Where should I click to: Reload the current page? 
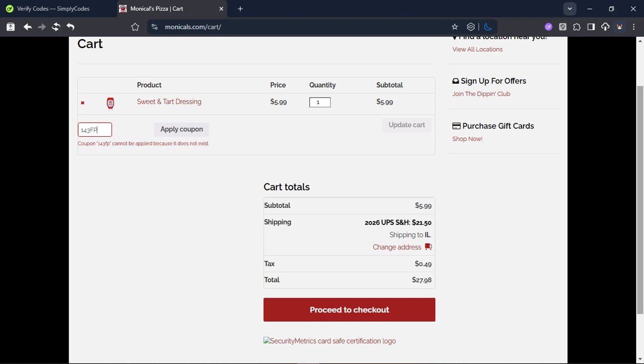click(56, 27)
